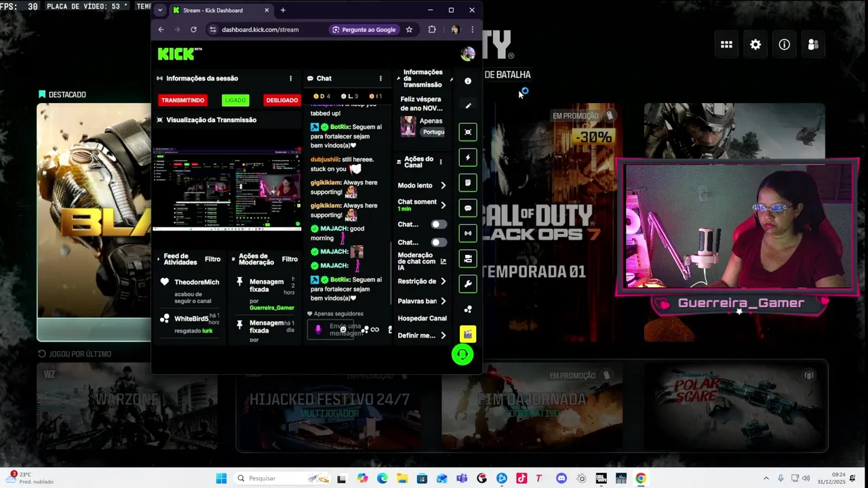Open the Call of Duty social friends icon
The width and height of the screenshot is (868, 488).
pos(813,45)
